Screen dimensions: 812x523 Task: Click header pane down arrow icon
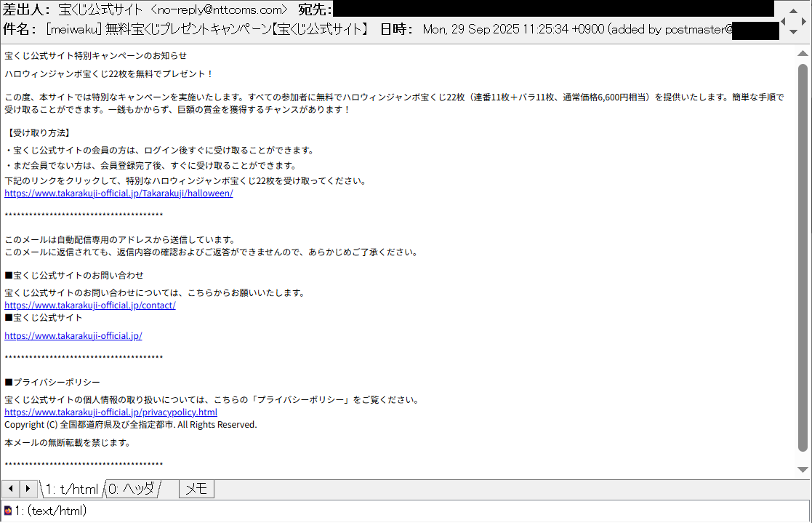pyautogui.click(x=793, y=32)
